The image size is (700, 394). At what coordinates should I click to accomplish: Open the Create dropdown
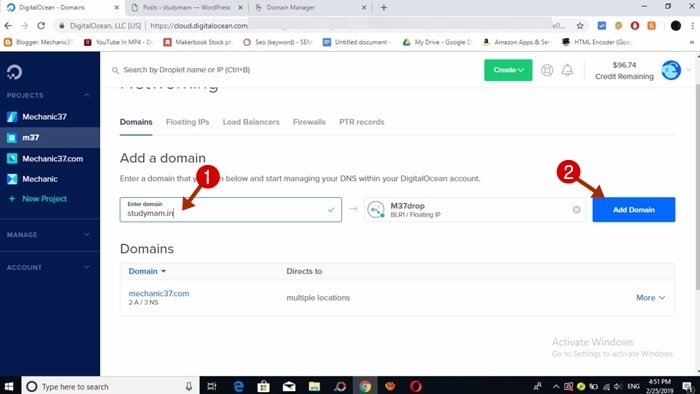[x=508, y=70]
